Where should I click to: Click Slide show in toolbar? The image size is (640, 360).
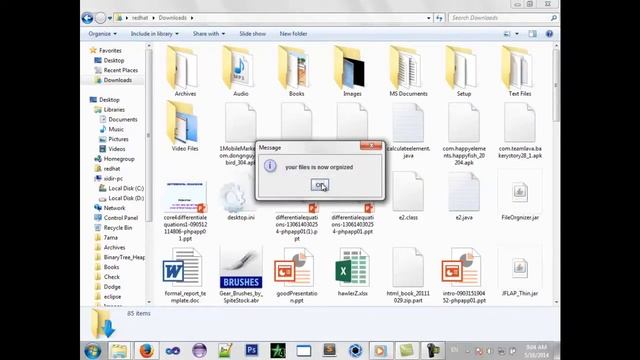[x=252, y=34]
